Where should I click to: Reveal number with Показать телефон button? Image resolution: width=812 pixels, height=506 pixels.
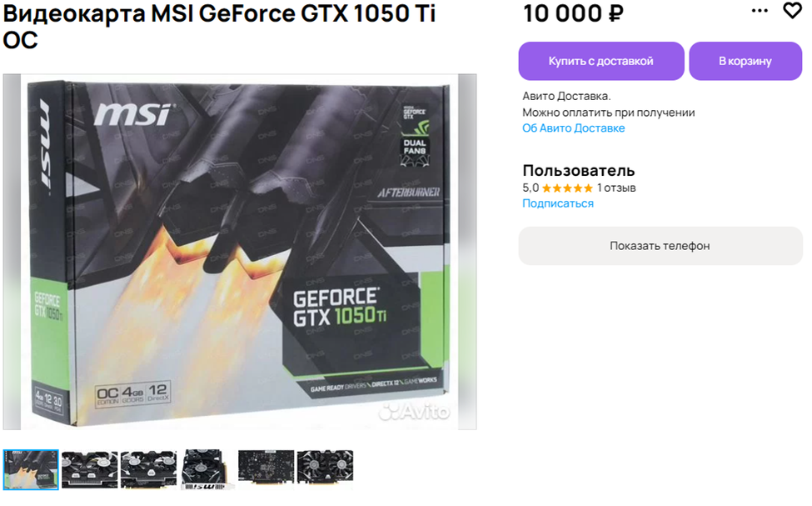tap(660, 246)
